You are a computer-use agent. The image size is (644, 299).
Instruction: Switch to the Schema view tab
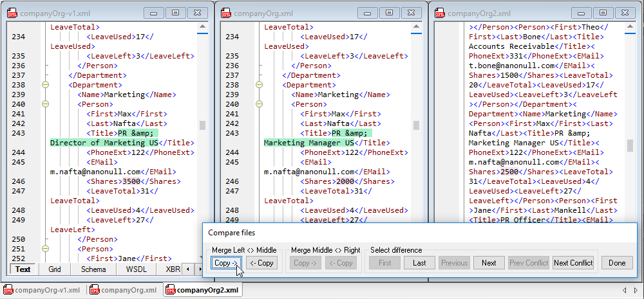[93, 269]
